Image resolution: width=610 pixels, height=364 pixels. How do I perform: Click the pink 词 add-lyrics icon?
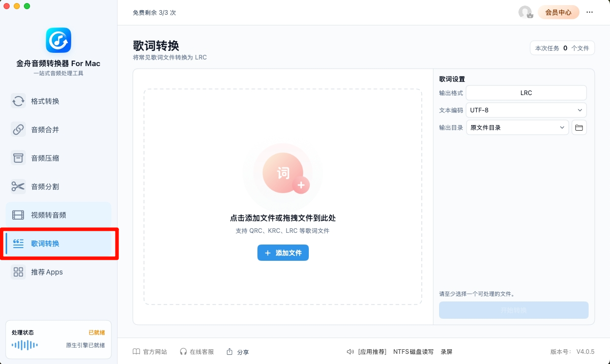tap(283, 173)
